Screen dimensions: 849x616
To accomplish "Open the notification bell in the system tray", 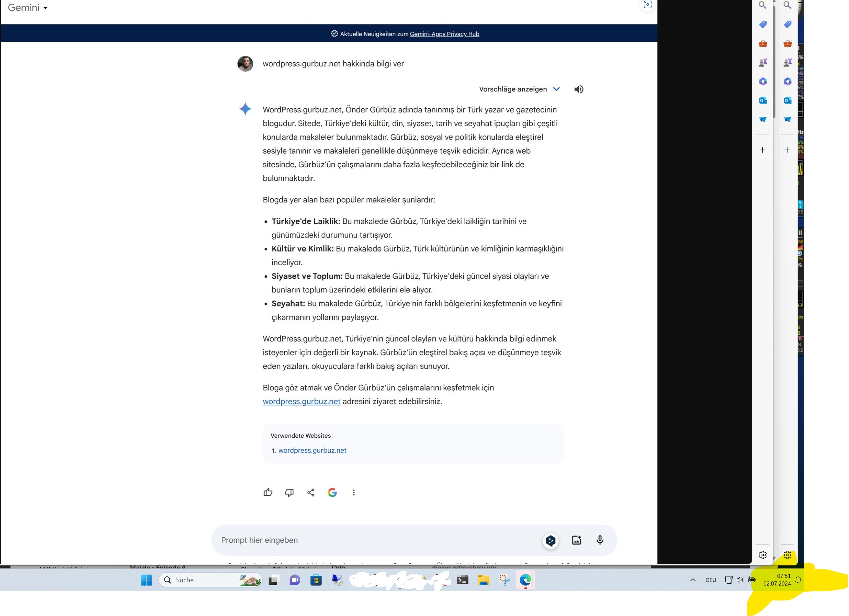I will (798, 580).
